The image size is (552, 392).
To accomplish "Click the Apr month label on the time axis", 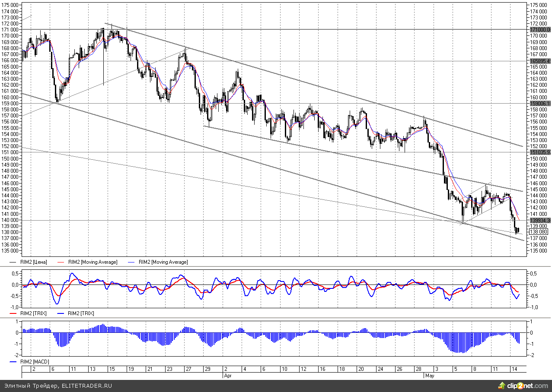I will point(227,376).
